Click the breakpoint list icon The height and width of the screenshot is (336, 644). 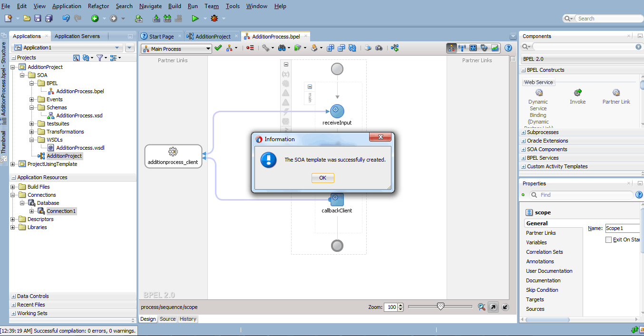(x=250, y=48)
